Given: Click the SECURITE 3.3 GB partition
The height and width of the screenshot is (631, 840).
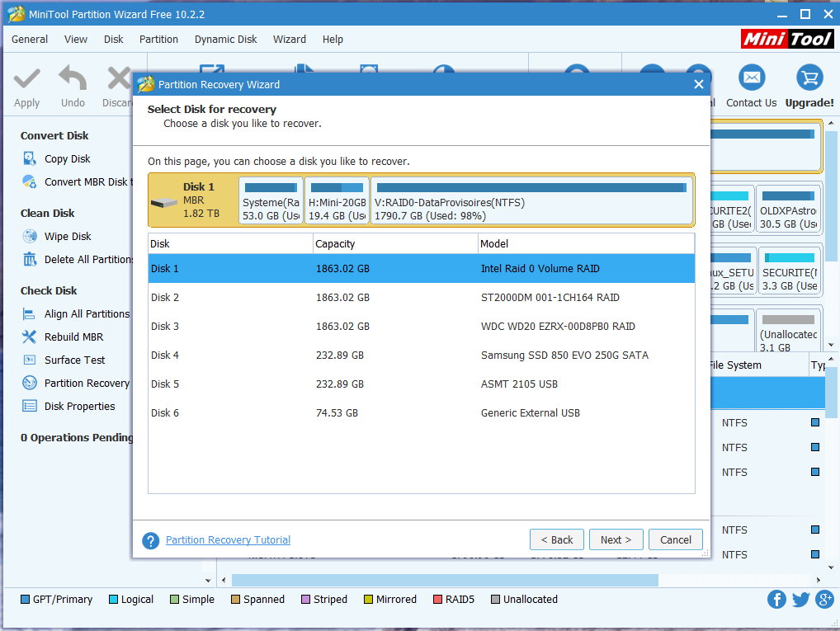Looking at the screenshot, I should pos(790,271).
